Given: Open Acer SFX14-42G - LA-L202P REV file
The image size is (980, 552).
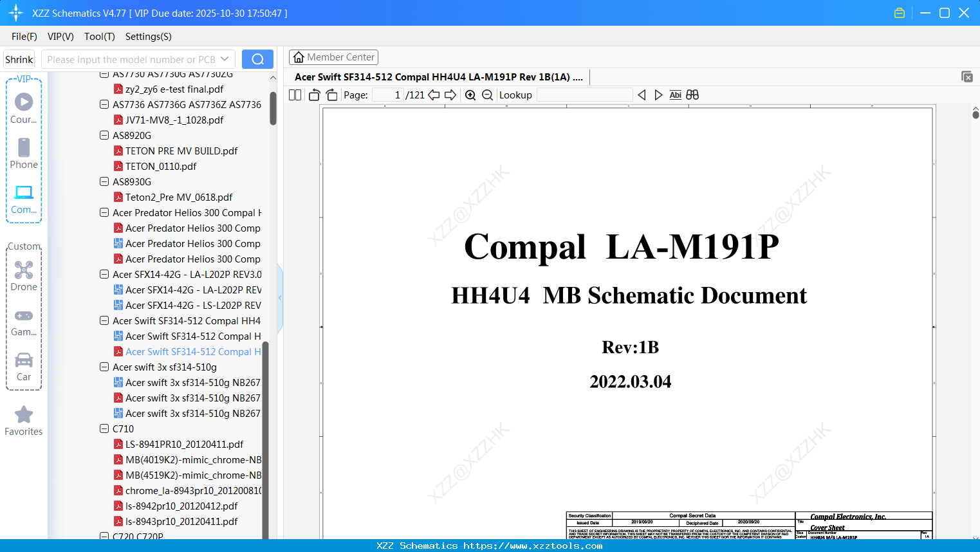Looking at the screenshot, I should point(193,290).
